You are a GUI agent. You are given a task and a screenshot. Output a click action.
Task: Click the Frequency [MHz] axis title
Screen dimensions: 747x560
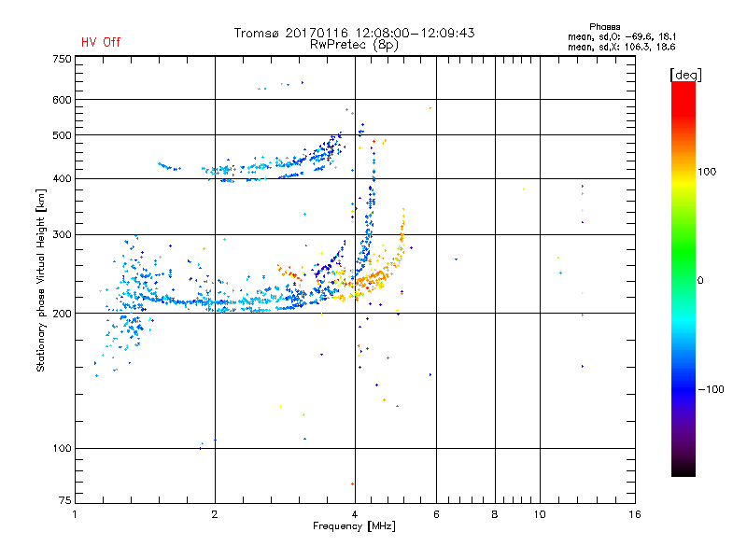pos(354,526)
